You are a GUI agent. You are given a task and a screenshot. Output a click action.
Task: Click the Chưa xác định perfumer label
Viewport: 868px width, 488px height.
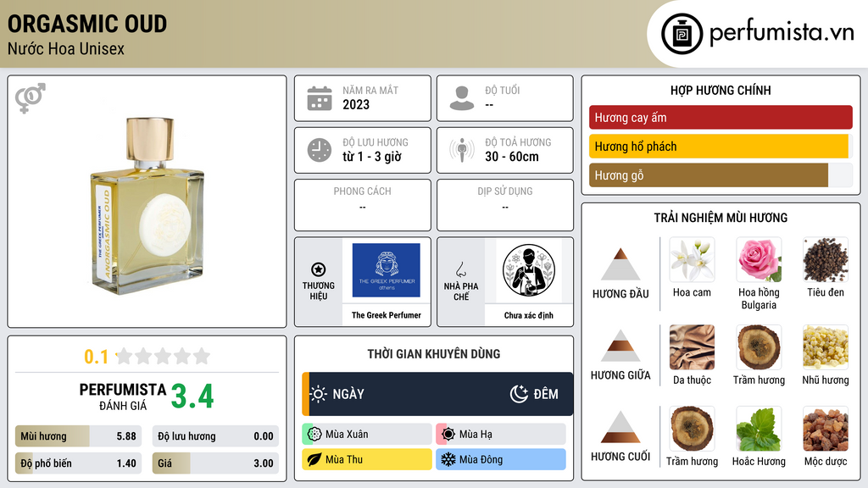coord(529,315)
